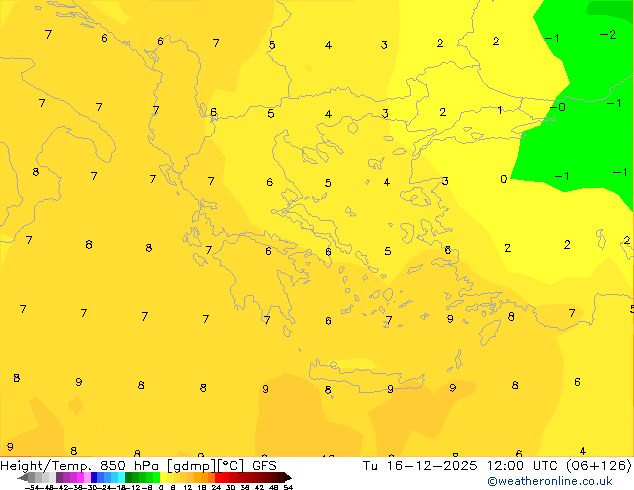The height and width of the screenshot is (490, 634).
Task: Click the '-0' temperature value on the map
Action: [558, 107]
